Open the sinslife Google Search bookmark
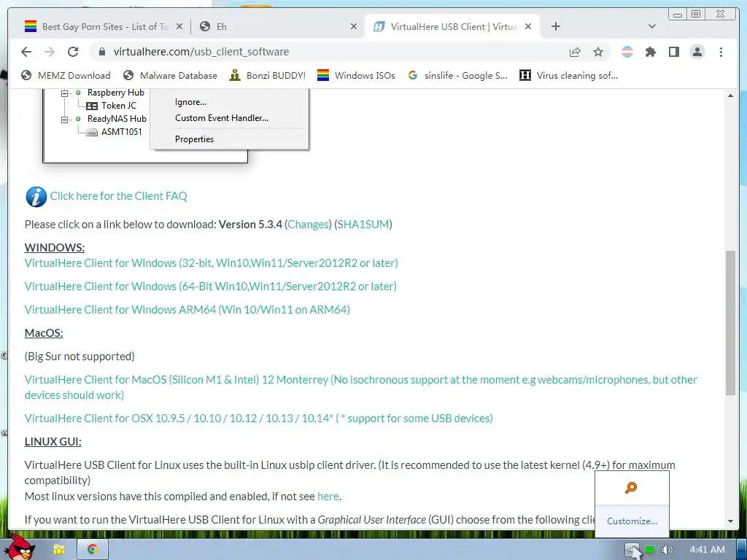This screenshot has width=747, height=560. pos(457,75)
